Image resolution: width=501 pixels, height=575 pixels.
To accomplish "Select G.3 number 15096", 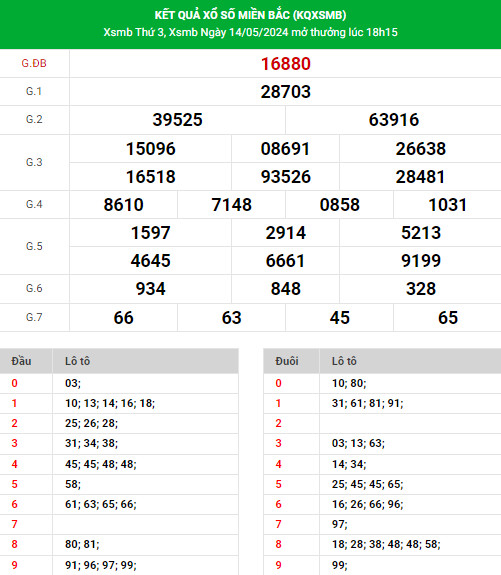I will point(151,149).
